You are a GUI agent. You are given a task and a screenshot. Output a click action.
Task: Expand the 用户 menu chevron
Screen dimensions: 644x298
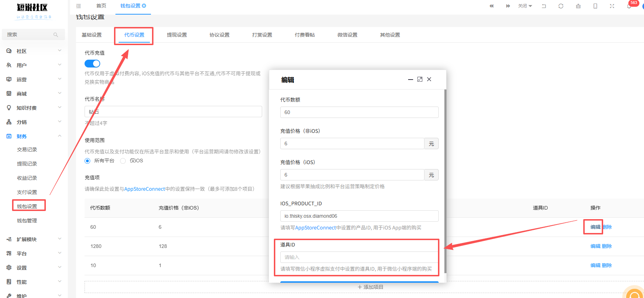point(60,65)
